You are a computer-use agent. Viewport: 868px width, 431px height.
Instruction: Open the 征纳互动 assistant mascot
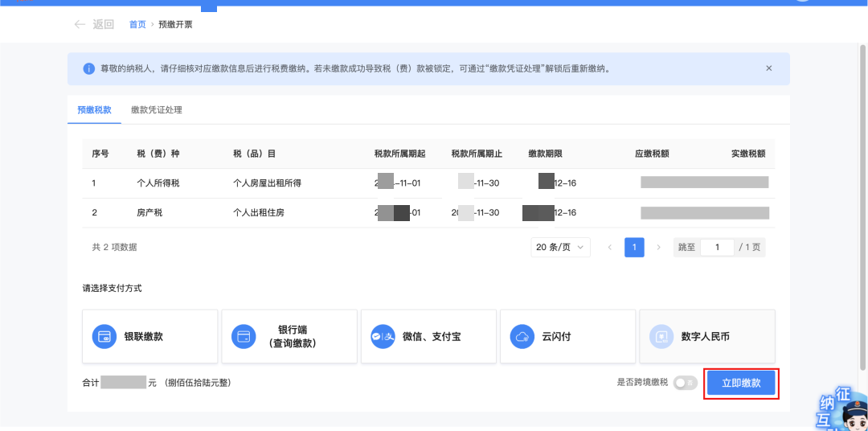point(843,409)
